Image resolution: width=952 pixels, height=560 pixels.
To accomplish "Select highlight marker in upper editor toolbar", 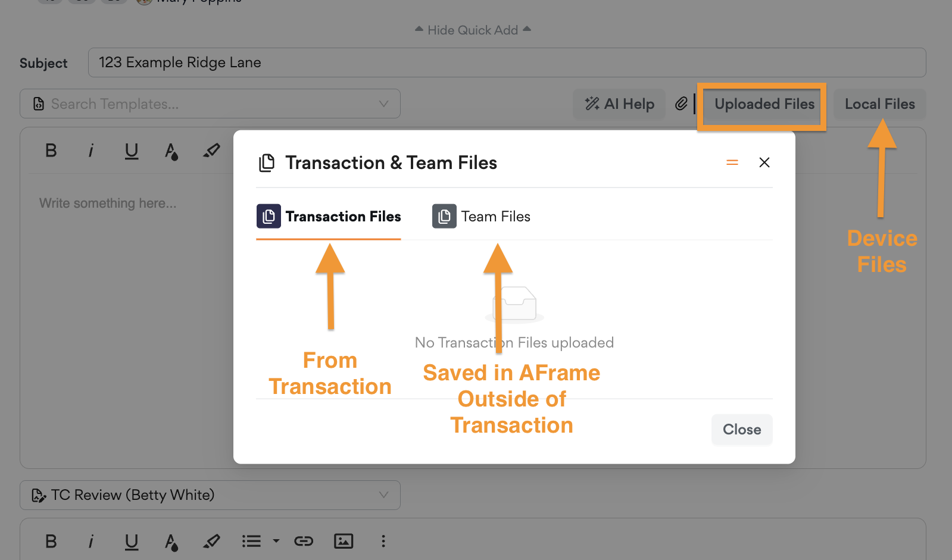I will coord(211,151).
